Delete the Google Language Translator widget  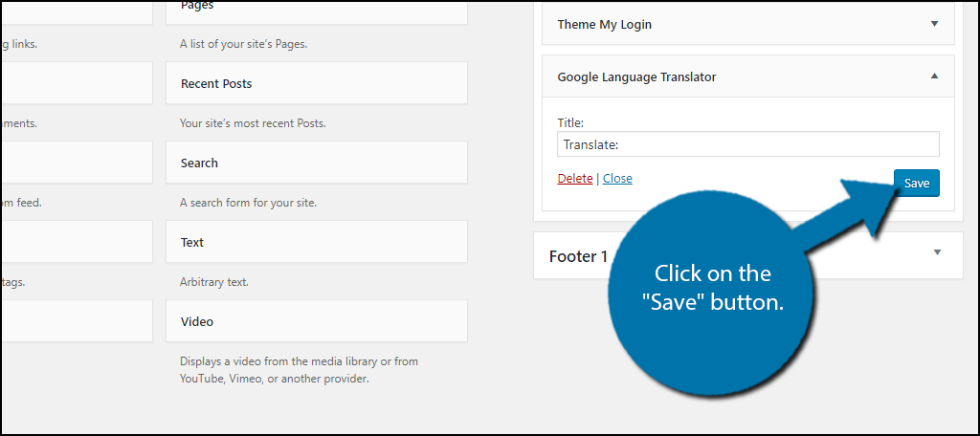click(x=575, y=179)
